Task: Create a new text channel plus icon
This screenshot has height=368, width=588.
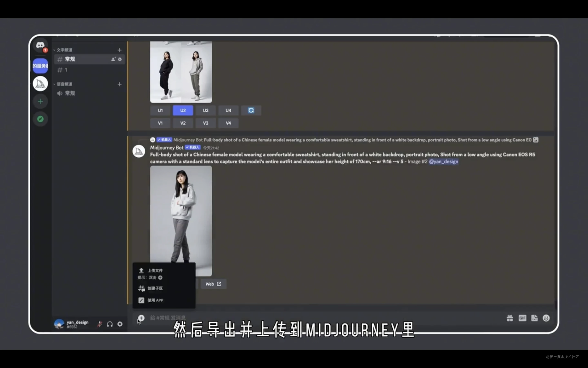Action: click(119, 50)
